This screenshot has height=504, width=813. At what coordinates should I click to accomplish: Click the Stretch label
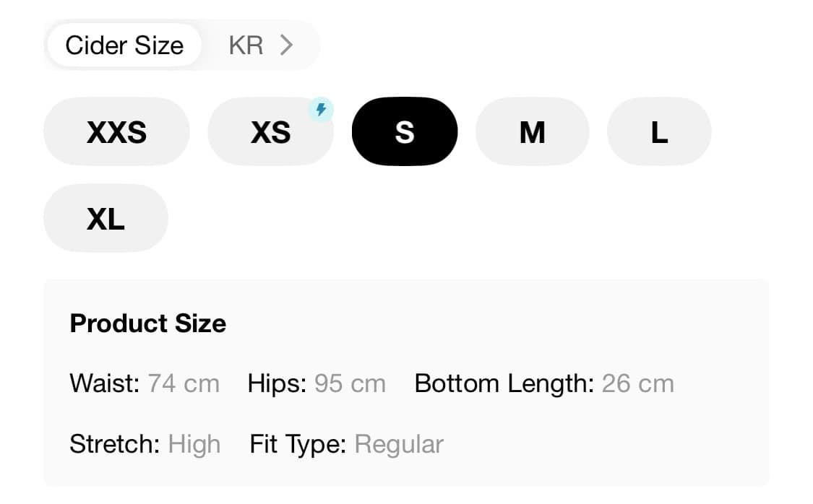(114, 444)
